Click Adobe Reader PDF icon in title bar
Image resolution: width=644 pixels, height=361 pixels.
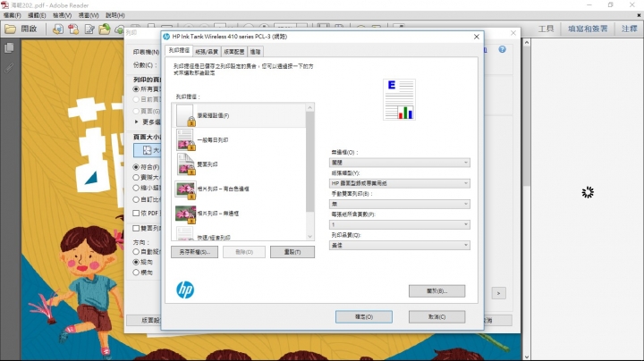[4, 5]
